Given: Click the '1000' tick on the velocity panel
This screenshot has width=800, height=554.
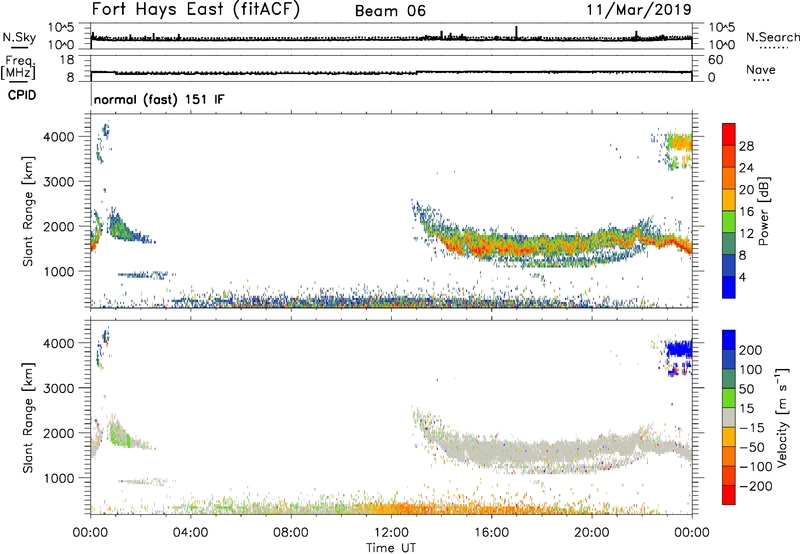Looking at the screenshot, I should tap(59, 478).
